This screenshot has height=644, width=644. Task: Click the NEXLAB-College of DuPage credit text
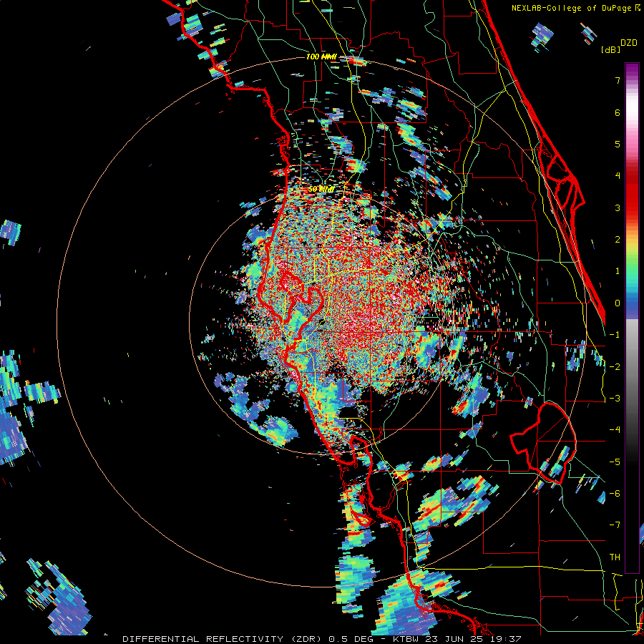[x=576, y=8]
